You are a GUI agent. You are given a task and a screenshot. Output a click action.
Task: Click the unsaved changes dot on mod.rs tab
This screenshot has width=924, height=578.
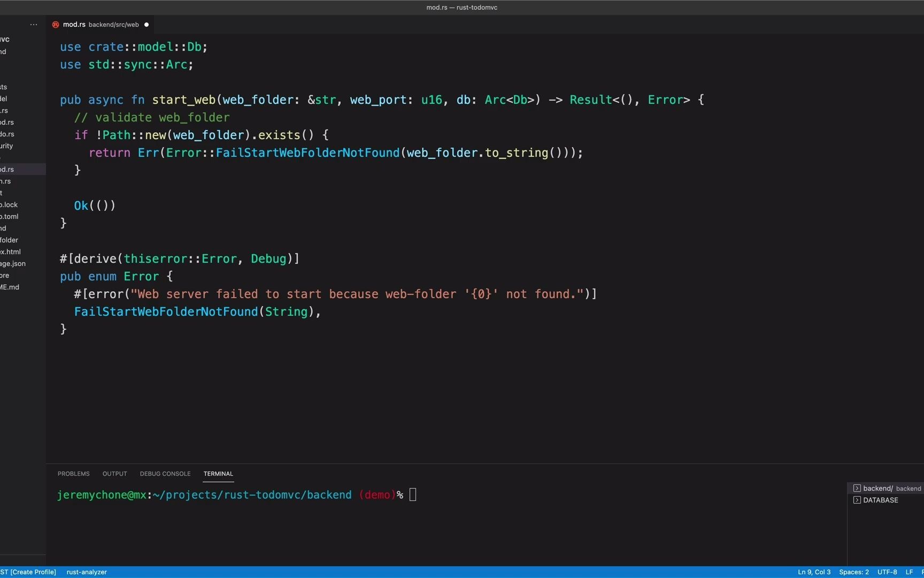(x=146, y=24)
